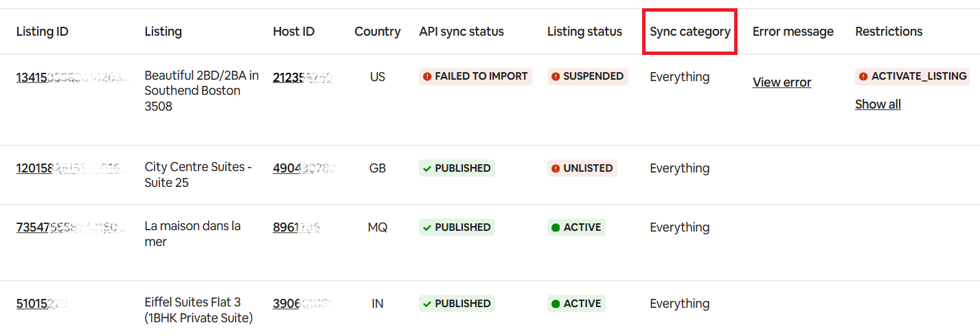Open host ID starting with 4904
Image resolution: width=980 pixels, height=336 pixels.
[x=304, y=168]
